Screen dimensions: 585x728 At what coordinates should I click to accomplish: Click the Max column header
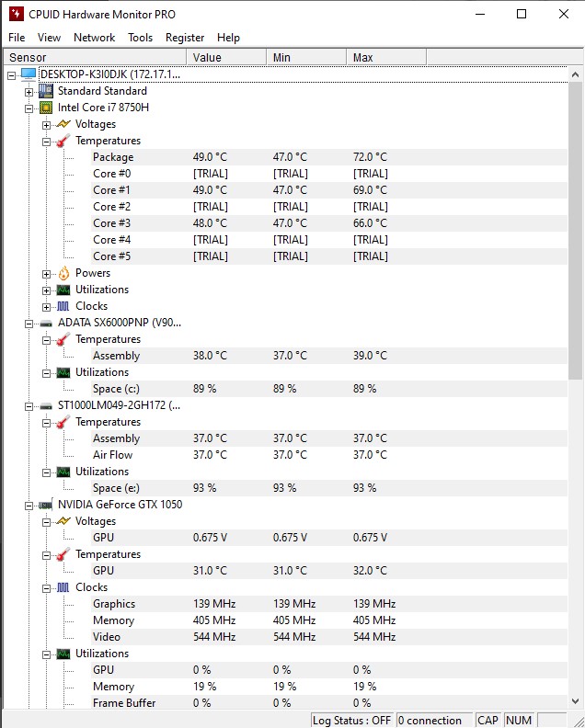click(x=385, y=58)
